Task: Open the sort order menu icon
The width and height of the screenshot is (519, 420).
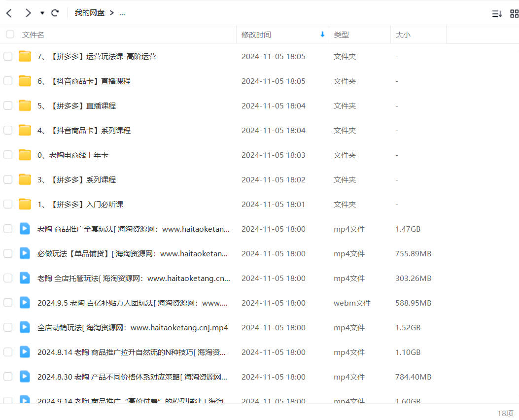Action: (x=497, y=14)
